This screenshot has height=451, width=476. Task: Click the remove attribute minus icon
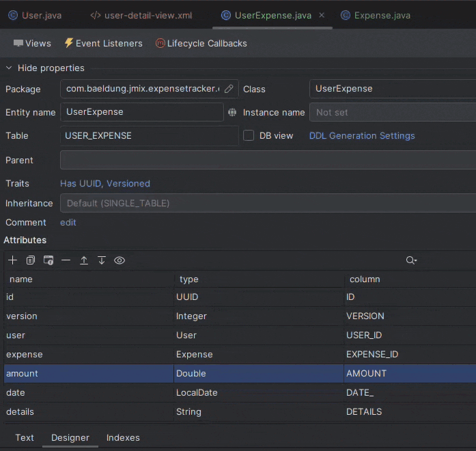[66, 260]
